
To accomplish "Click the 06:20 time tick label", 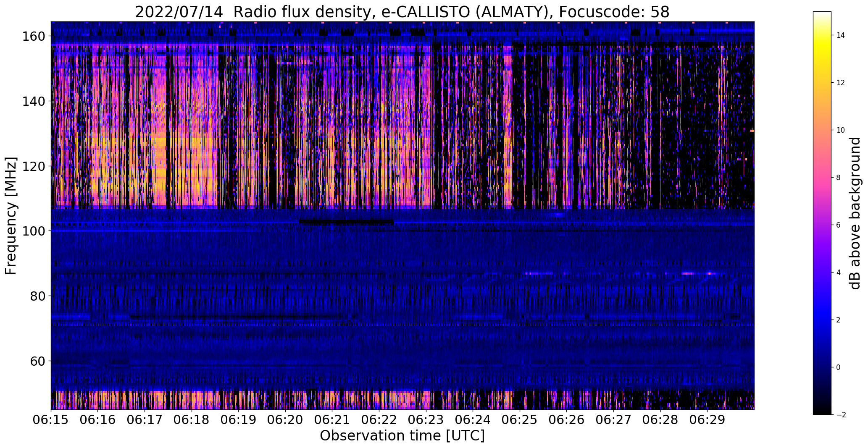I will [285, 420].
